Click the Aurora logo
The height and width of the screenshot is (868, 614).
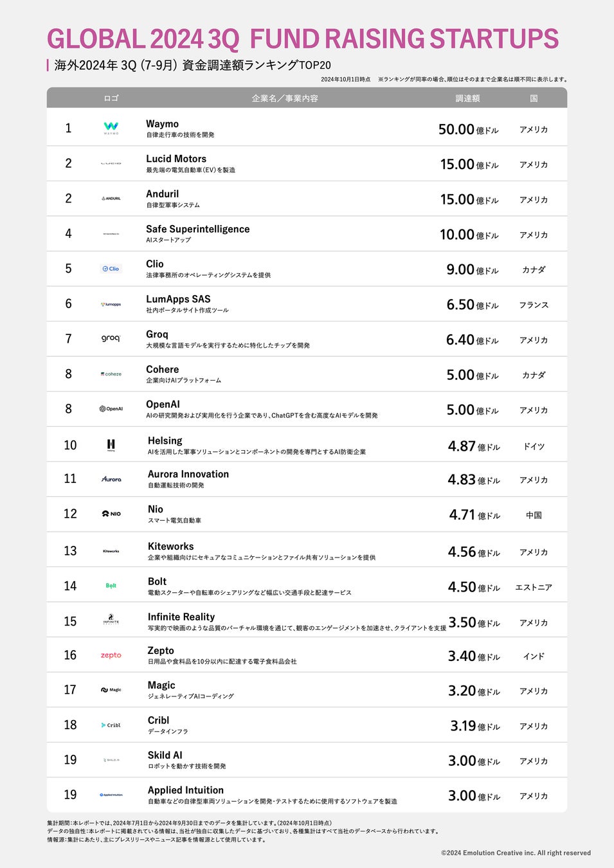point(111,479)
